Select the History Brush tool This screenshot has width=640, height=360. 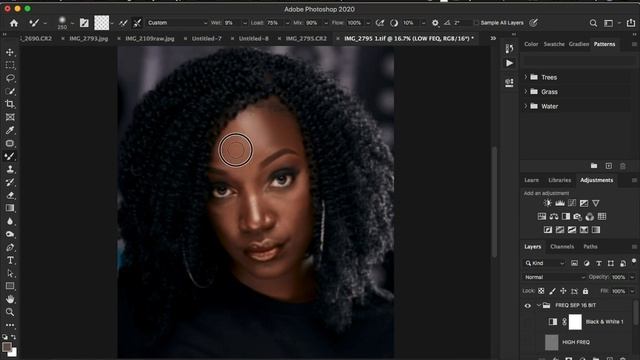coord(10,182)
